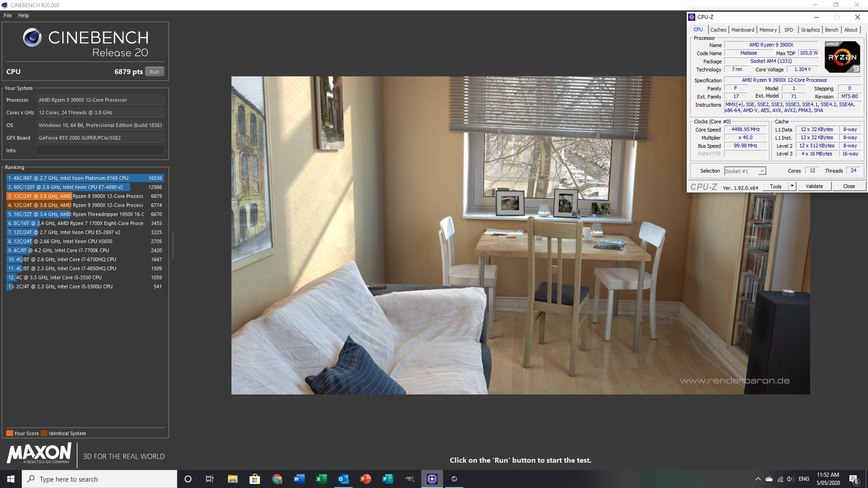Select the Intel Xeon E7-4890 v2 ranking row

pos(85,187)
